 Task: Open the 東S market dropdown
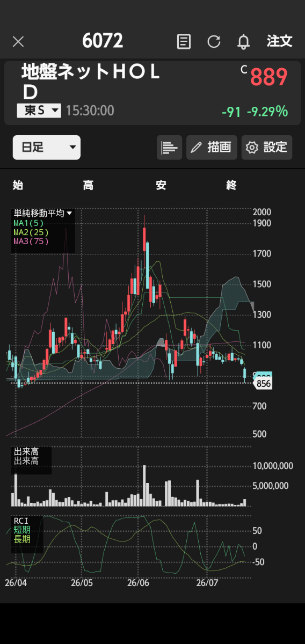coord(39,111)
